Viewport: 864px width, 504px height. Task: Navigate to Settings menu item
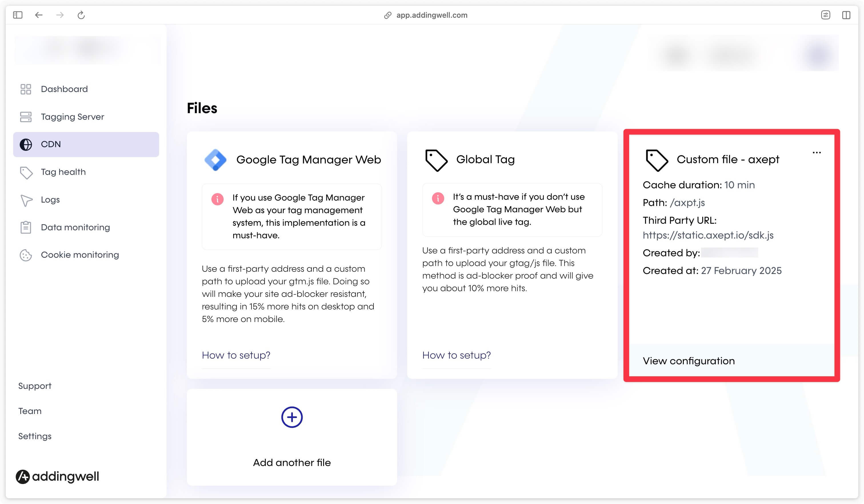click(34, 436)
